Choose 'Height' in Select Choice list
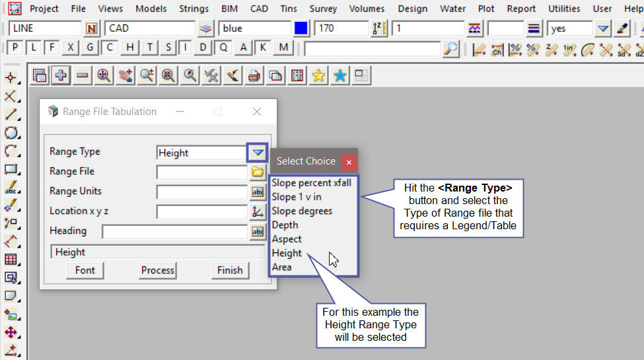 tap(287, 253)
